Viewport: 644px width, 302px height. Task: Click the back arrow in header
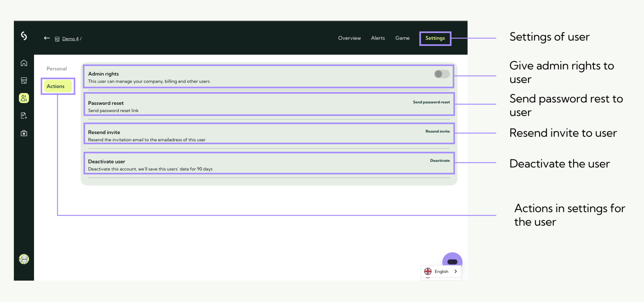pos(47,38)
